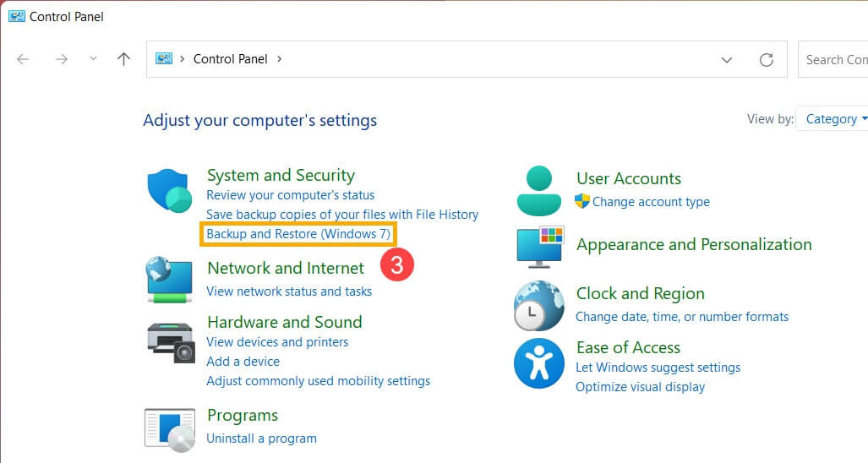This screenshot has height=463, width=868.
Task: Open the Hardware and Sound category heading
Action: click(x=284, y=322)
